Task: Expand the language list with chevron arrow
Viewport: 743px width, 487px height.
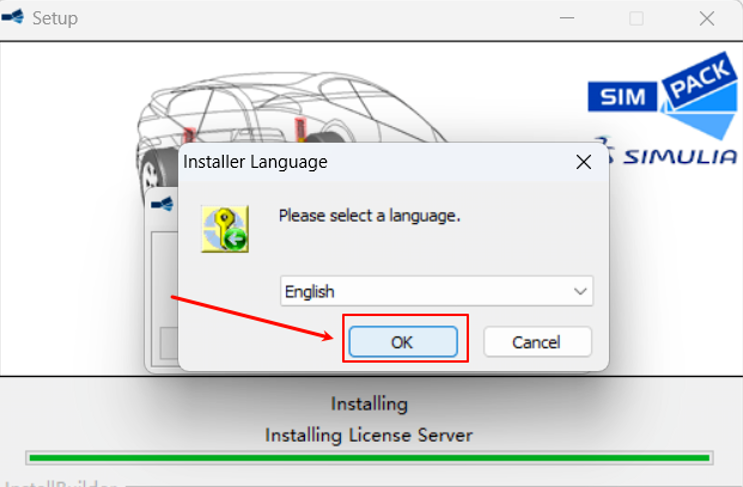Action: [579, 292]
